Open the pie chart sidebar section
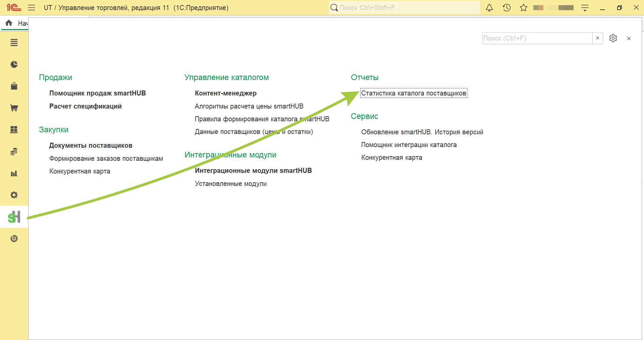644x340 pixels. click(14, 64)
